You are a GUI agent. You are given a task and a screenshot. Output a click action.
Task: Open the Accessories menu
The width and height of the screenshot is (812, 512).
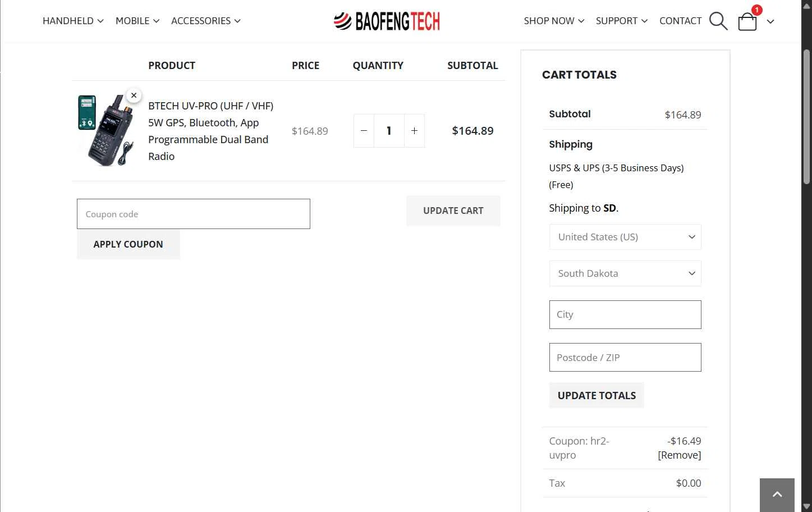(x=206, y=21)
